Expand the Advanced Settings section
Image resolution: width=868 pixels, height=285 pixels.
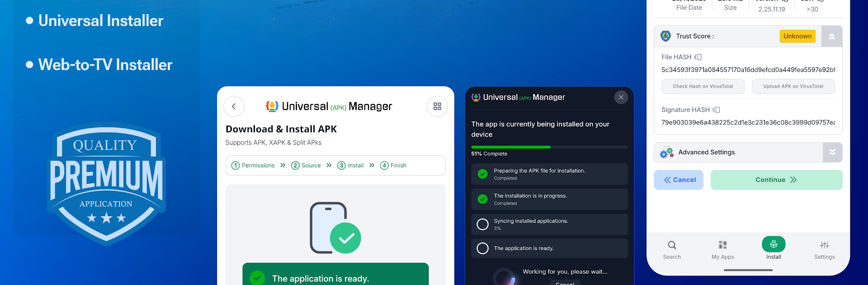pos(832,152)
